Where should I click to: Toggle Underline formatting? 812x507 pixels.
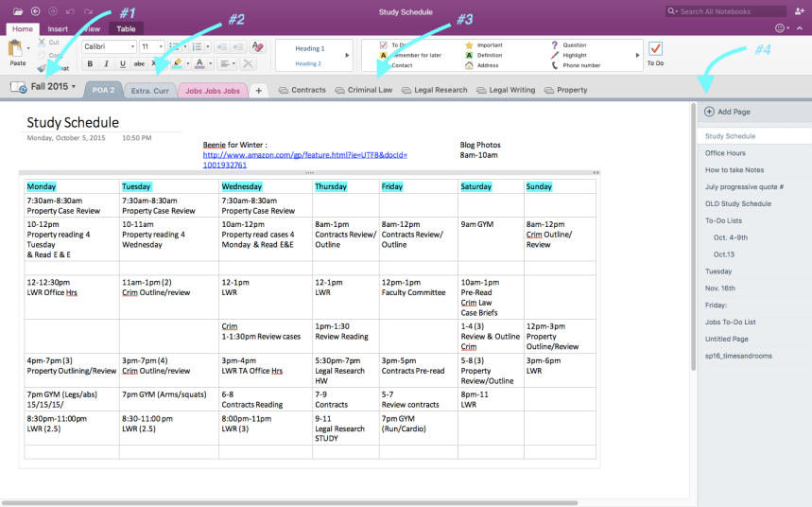(x=123, y=63)
